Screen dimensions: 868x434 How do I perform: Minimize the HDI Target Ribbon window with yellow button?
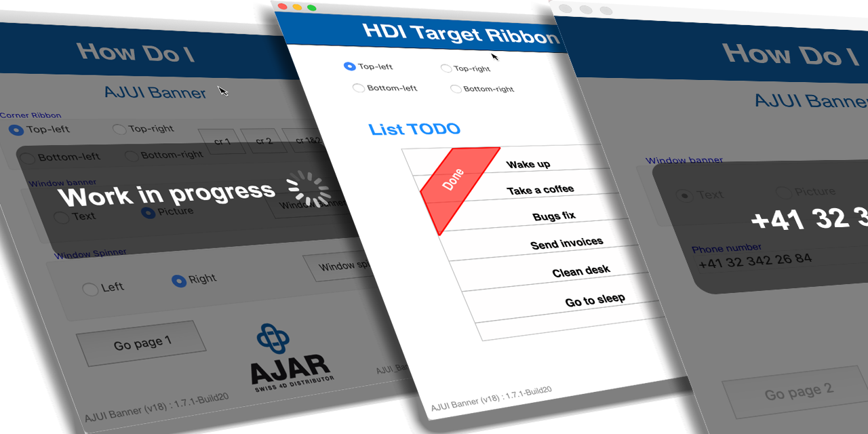297,7
